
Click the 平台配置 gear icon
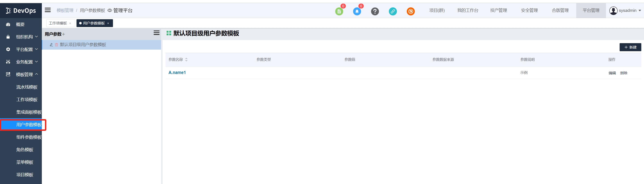point(8,49)
